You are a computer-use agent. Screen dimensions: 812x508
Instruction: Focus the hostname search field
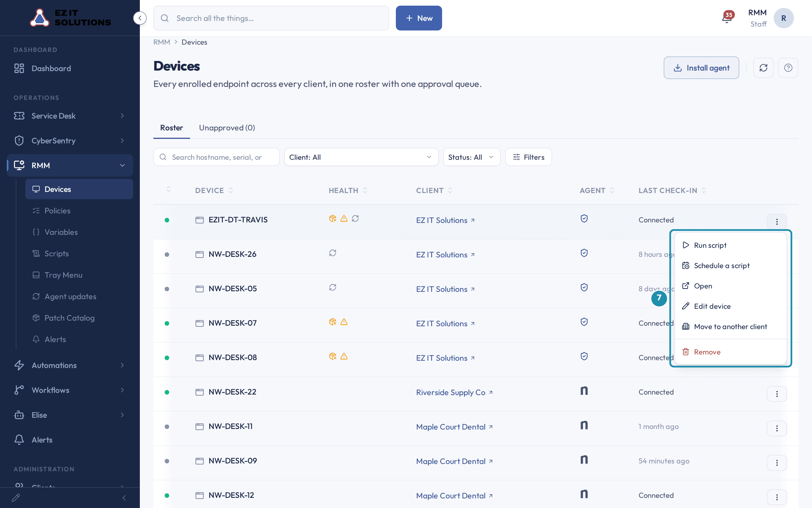coord(217,157)
